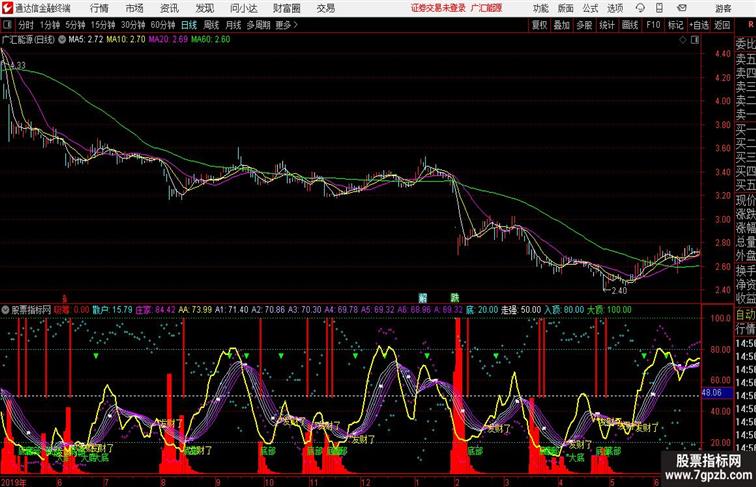Viewport: 756px width, 487px height.
Task: Toggle the side panel icon beside the diamond
Action: (x=695, y=40)
